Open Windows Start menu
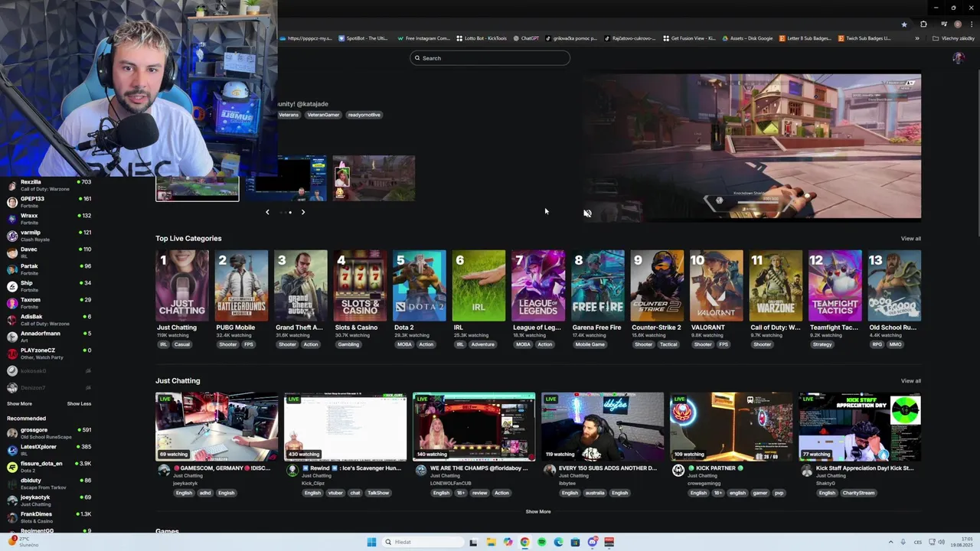Screen dimensions: 980x551 (x=371, y=542)
